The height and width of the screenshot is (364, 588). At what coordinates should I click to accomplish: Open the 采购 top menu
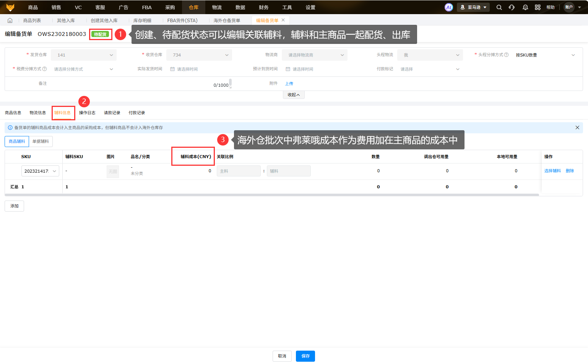[170, 7]
